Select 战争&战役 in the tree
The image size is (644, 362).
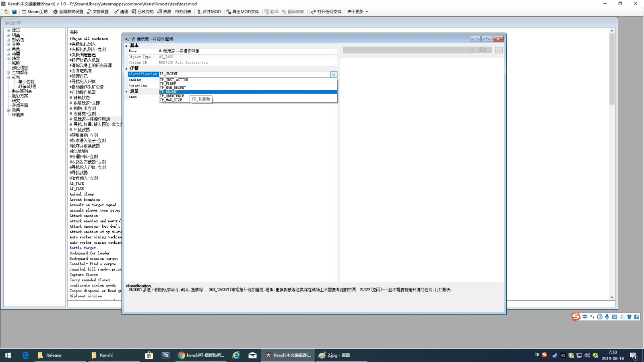27,86
